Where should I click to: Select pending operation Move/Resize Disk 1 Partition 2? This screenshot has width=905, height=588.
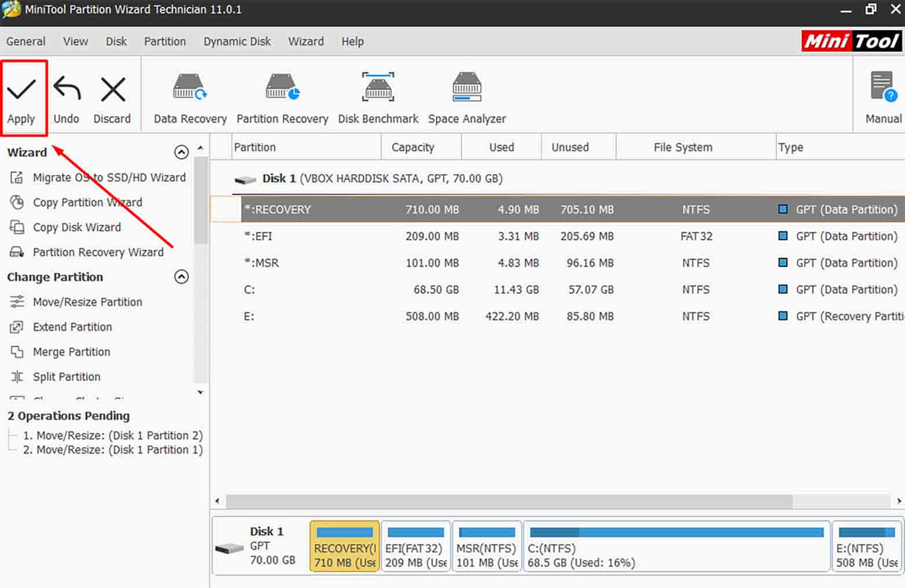click(112, 435)
